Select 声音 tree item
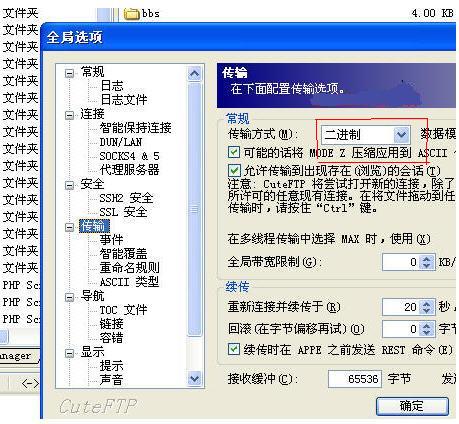Viewport: 459px width, 424px height. coord(112,380)
